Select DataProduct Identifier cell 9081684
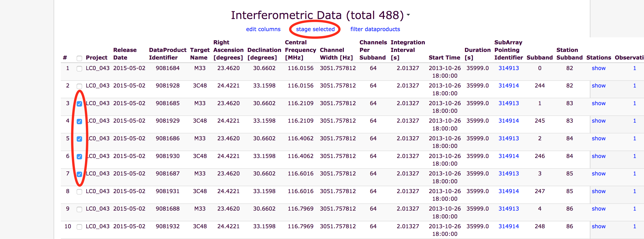Screen dimensions: 644x239 167,68
